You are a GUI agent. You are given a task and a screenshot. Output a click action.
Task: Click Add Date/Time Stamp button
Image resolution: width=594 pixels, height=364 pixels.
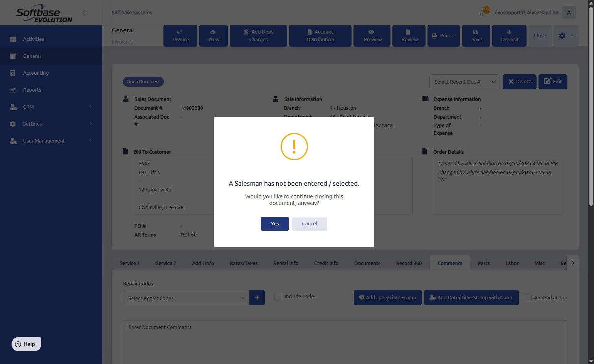pyautogui.click(x=387, y=298)
